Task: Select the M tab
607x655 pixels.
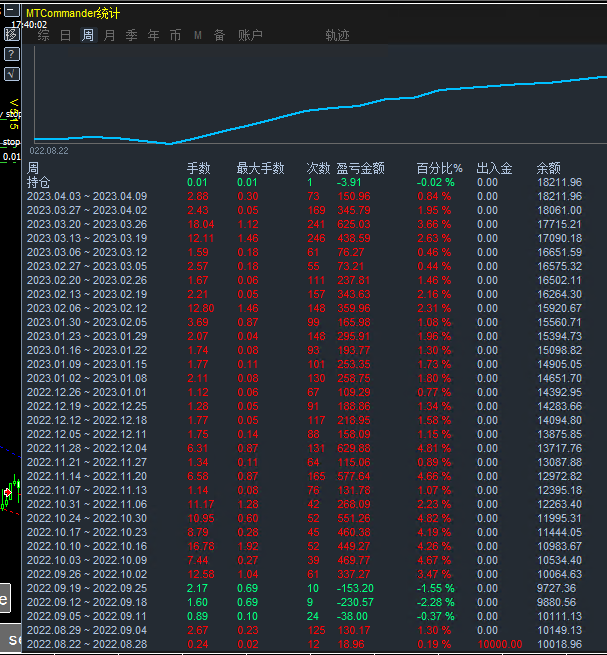Action: tap(198, 36)
